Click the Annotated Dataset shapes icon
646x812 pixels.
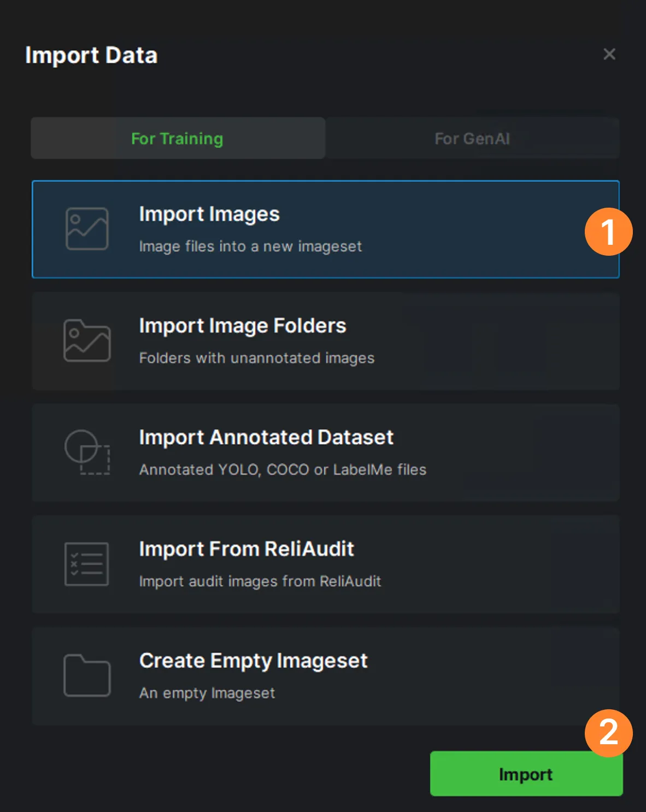(x=87, y=452)
